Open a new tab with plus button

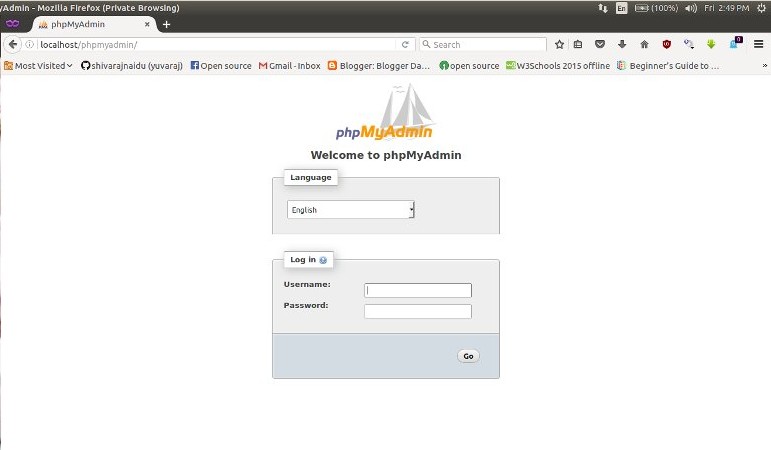coord(166,24)
